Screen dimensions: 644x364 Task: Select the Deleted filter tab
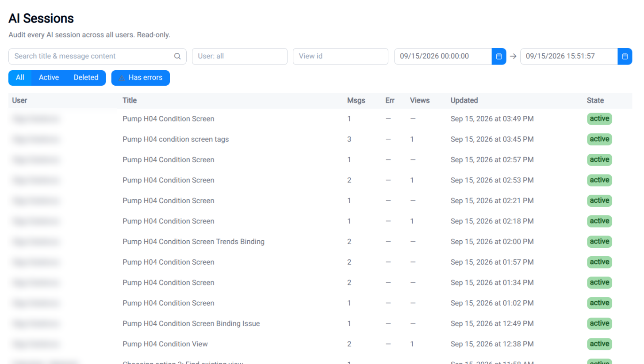pos(86,78)
